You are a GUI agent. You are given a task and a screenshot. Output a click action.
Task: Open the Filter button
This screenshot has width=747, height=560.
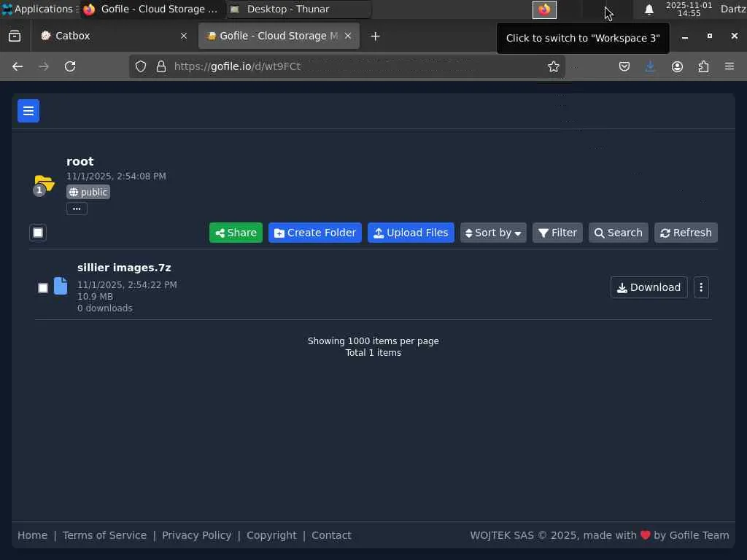[x=557, y=233]
